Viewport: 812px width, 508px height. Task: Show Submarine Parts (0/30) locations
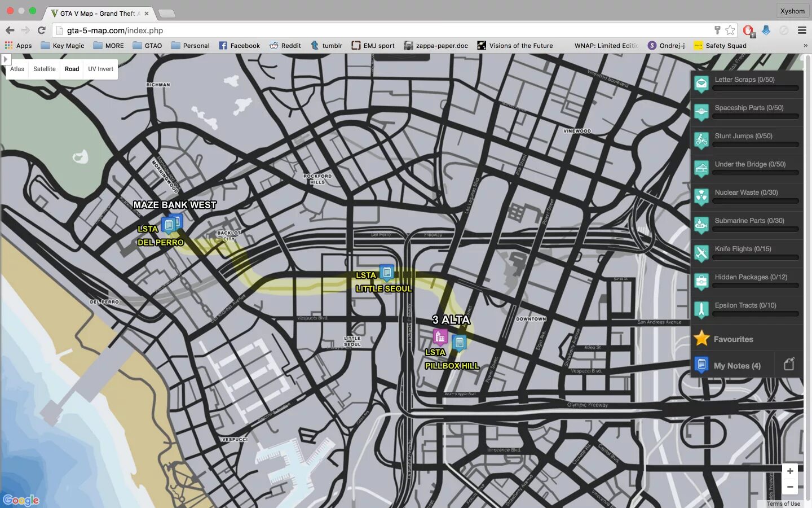(749, 221)
